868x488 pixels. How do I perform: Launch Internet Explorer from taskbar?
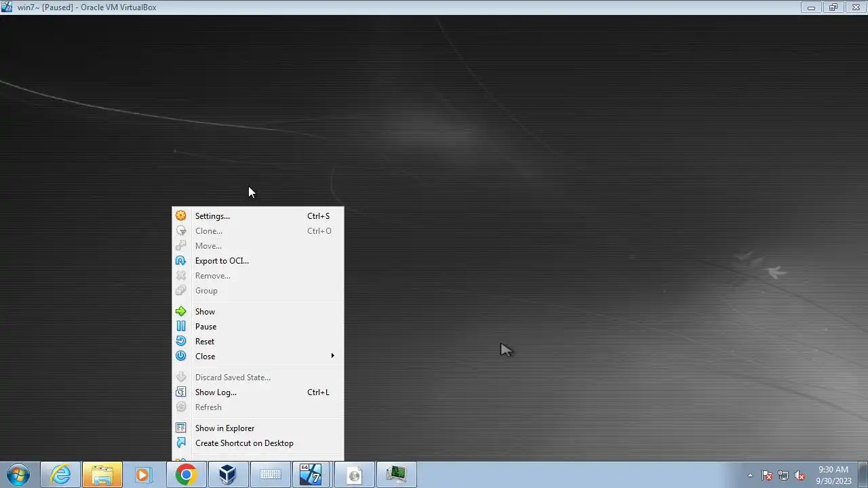coord(60,475)
